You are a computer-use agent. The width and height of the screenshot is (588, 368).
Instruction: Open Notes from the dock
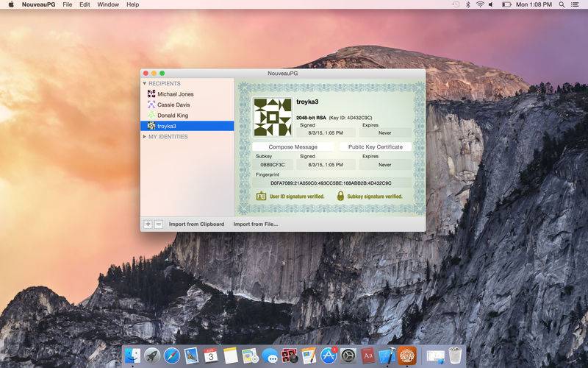(231, 355)
